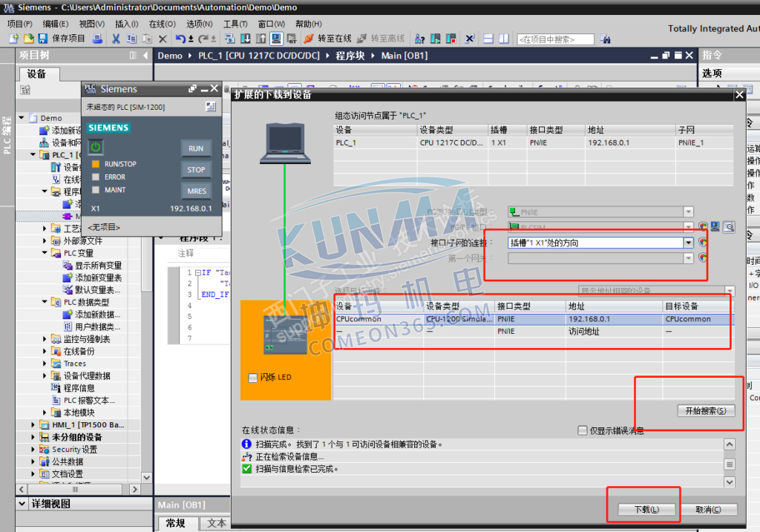Switch PLCSIM to project view icon
This screenshot has width=760, height=532.
click(x=210, y=107)
